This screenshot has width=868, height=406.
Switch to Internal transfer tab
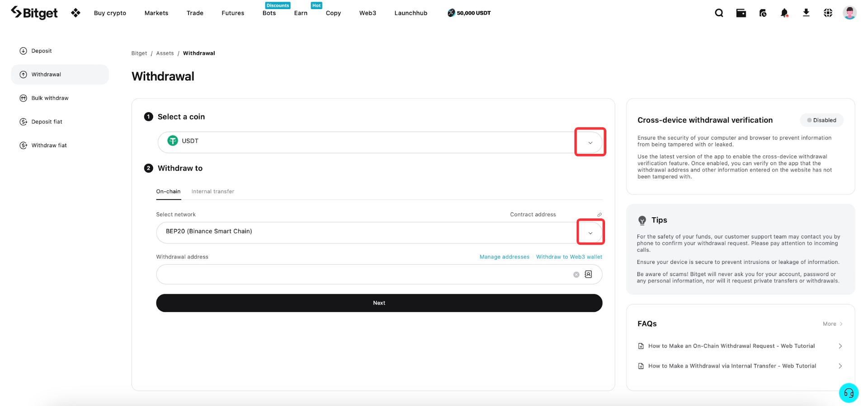[x=213, y=191]
